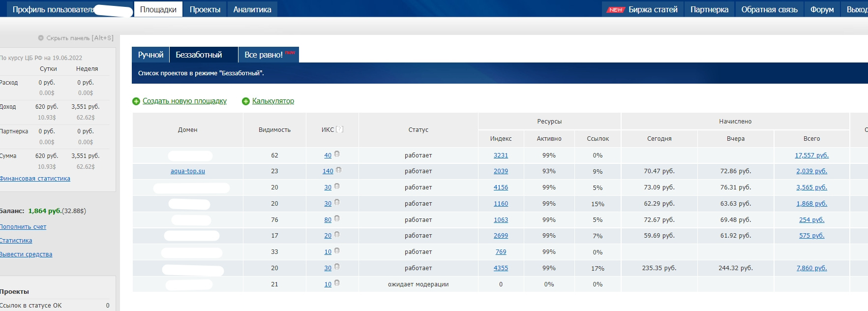Image resolution: width=868 pixels, height=311 pixels.
Task: Open total earnings link 17,557 руб.
Action: pyautogui.click(x=811, y=155)
